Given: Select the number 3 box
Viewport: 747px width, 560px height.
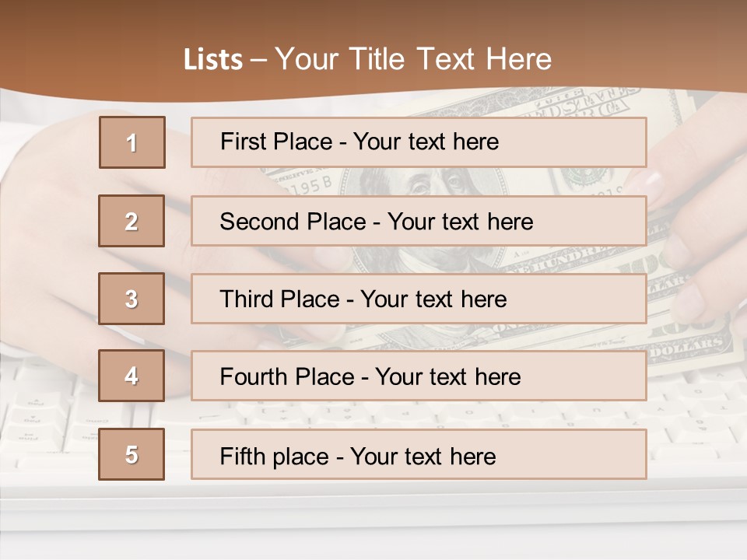Looking at the screenshot, I should pos(132,299).
